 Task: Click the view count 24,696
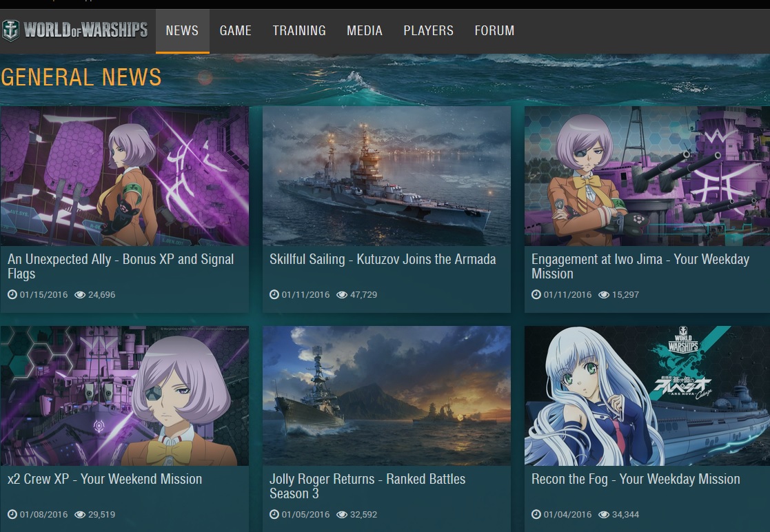pyautogui.click(x=101, y=294)
